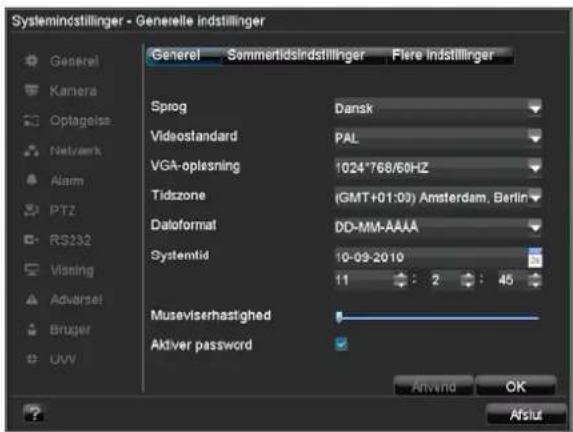Click the Videostandard label text

click(194, 136)
